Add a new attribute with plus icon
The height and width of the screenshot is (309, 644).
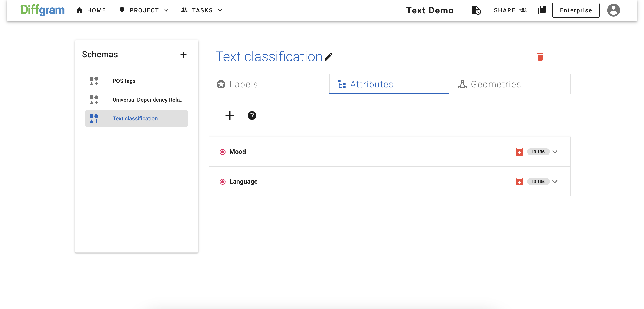tap(230, 116)
